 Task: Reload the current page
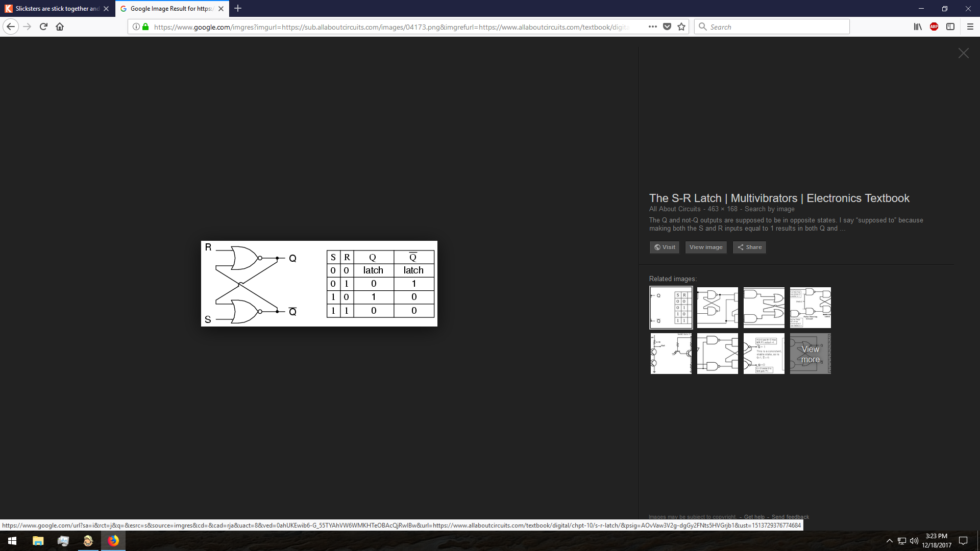[x=43, y=27]
